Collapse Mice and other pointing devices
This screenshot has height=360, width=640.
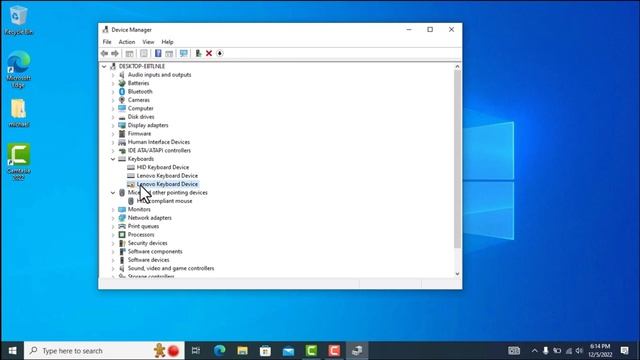[113, 193]
